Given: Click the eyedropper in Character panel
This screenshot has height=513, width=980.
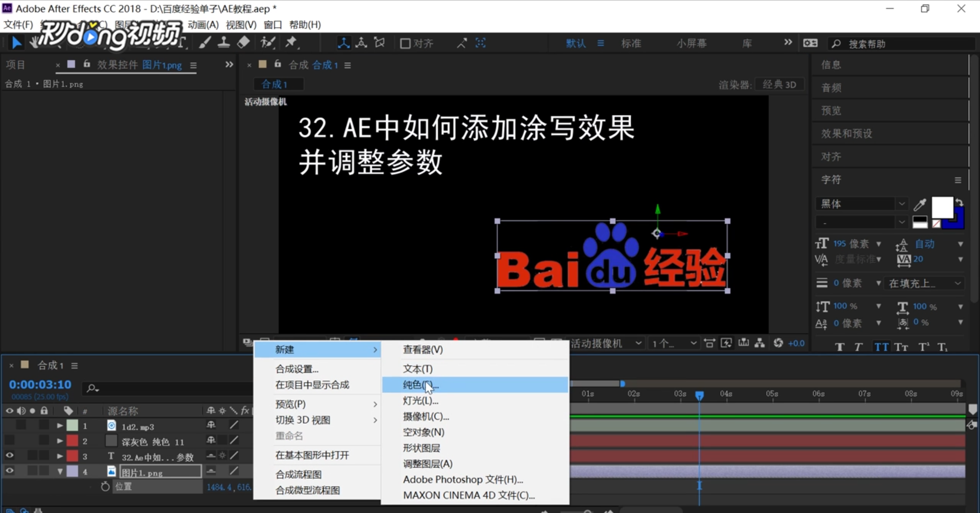Looking at the screenshot, I should click(x=920, y=204).
